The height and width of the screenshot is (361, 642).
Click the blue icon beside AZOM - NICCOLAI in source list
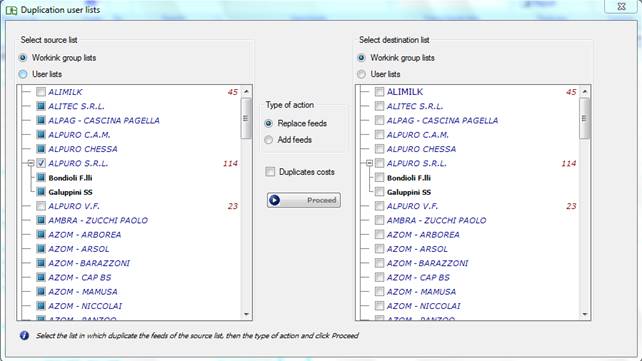coord(41,306)
